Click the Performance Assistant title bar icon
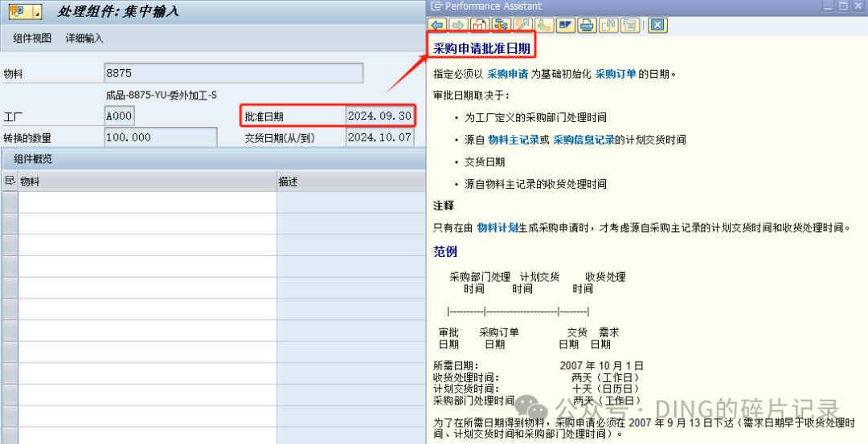 coord(436,6)
